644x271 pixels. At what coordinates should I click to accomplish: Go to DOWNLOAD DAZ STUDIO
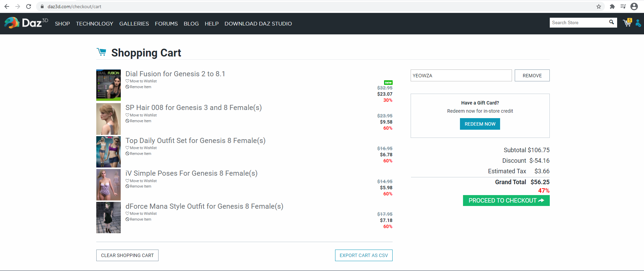(x=258, y=23)
